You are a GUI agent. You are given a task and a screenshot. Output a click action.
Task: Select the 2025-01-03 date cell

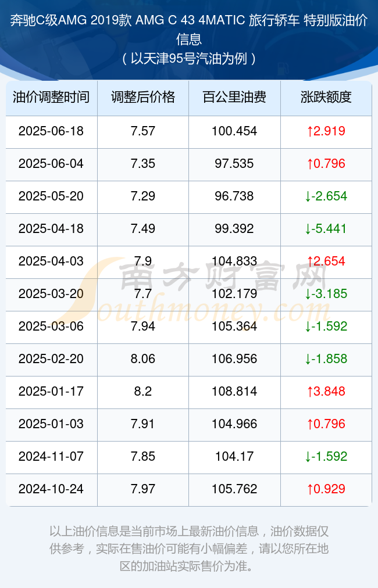coord(51,424)
